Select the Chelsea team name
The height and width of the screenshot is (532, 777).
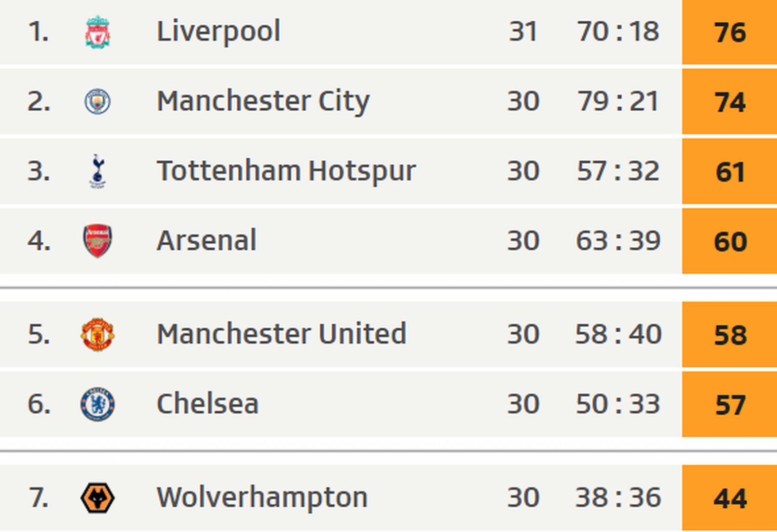pyautogui.click(x=207, y=404)
